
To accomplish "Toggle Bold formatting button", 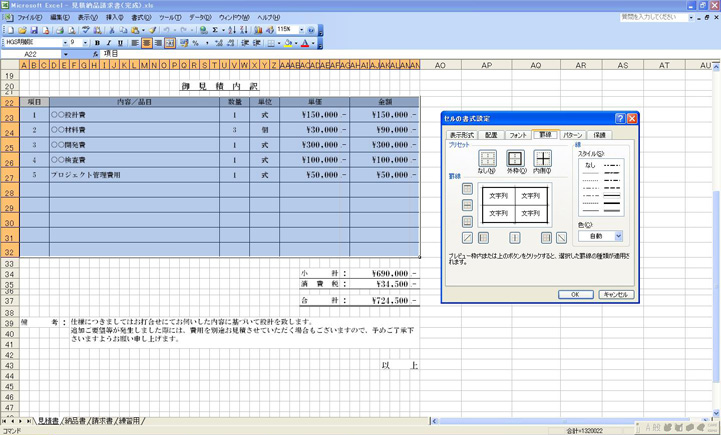I will click(x=97, y=43).
